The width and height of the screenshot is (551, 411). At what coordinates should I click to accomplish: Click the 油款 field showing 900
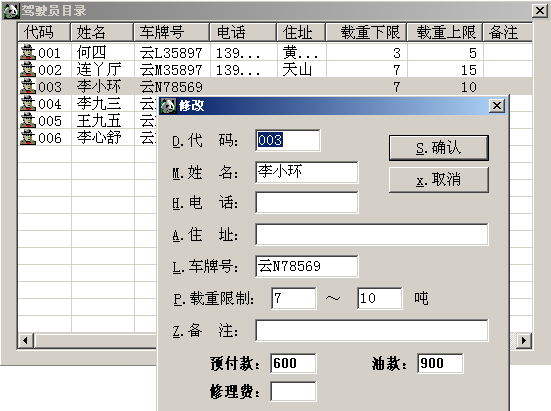pyautogui.click(x=440, y=363)
